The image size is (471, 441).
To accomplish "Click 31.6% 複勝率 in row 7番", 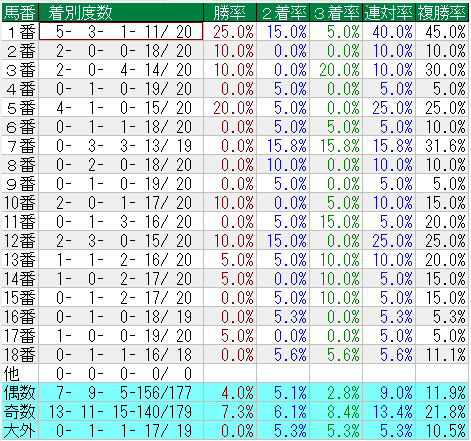I will (442, 146).
